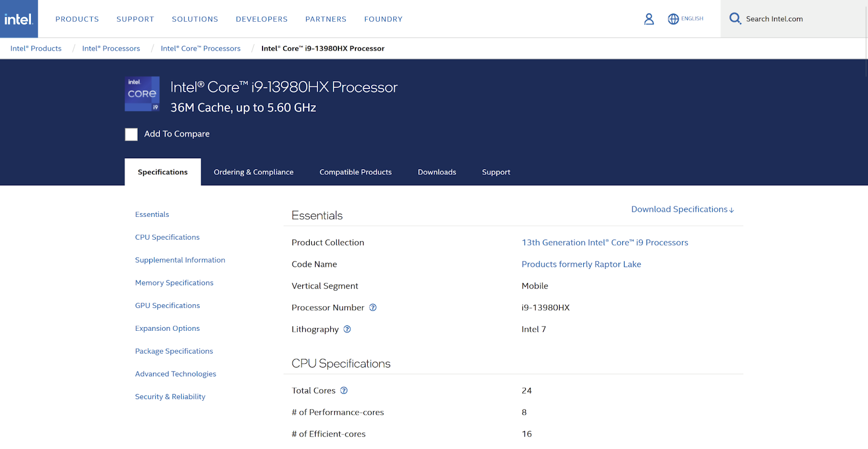The width and height of the screenshot is (868, 449).
Task: Click the Processor Number help icon
Action: (x=373, y=307)
